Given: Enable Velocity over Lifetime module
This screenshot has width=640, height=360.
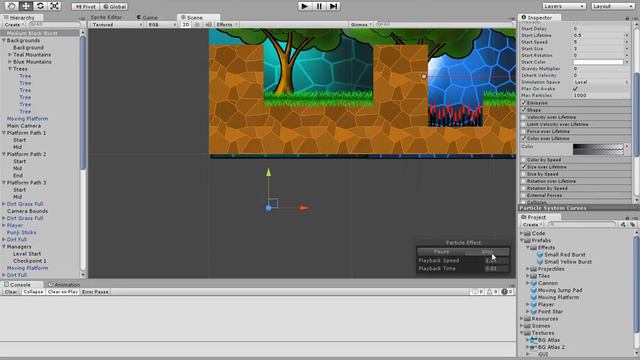Looking at the screenshot, I should point(524,117).
